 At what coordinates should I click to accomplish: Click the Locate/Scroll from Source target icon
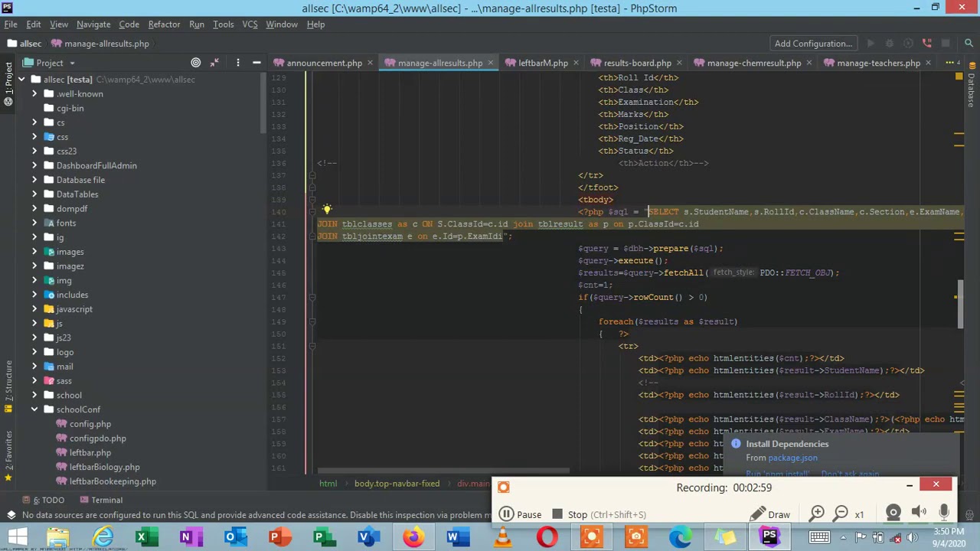coord(196,63)
